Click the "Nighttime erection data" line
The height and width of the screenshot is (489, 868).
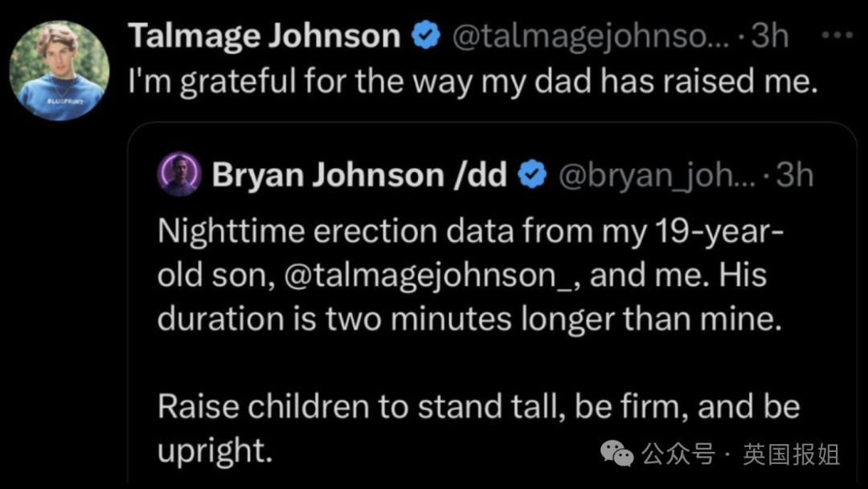click(x=470, y=232)
